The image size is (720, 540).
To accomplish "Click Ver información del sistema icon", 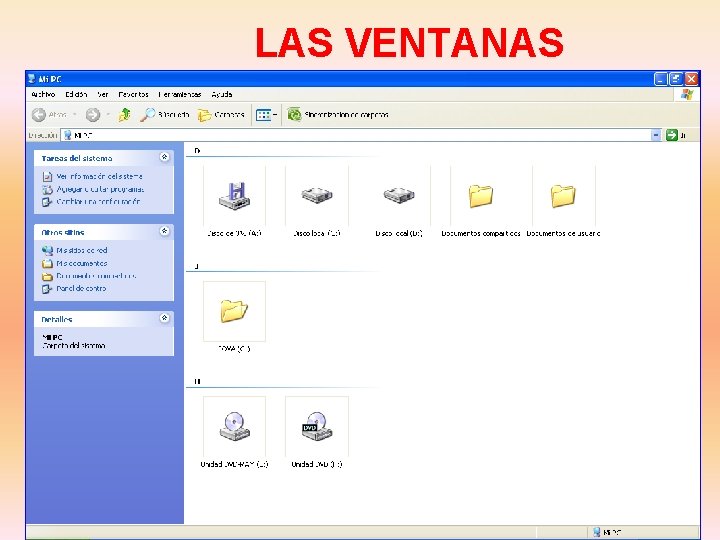I will point(47,176).
